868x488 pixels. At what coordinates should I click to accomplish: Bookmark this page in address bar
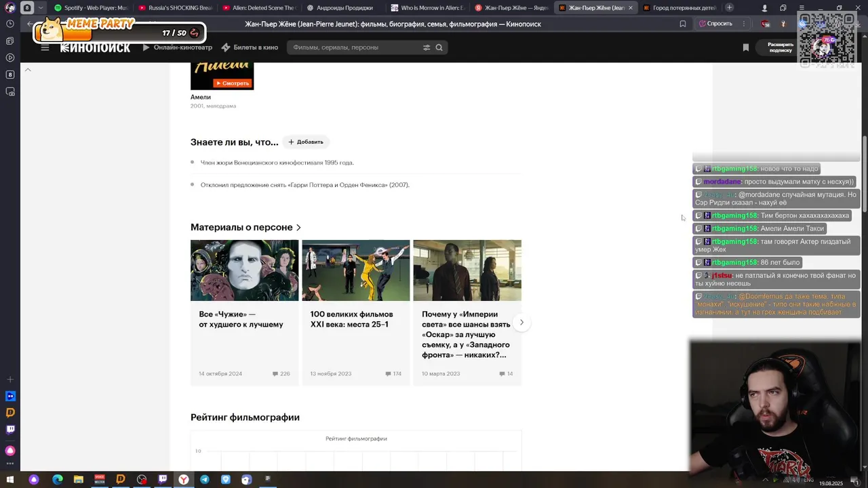pos(683,24)
